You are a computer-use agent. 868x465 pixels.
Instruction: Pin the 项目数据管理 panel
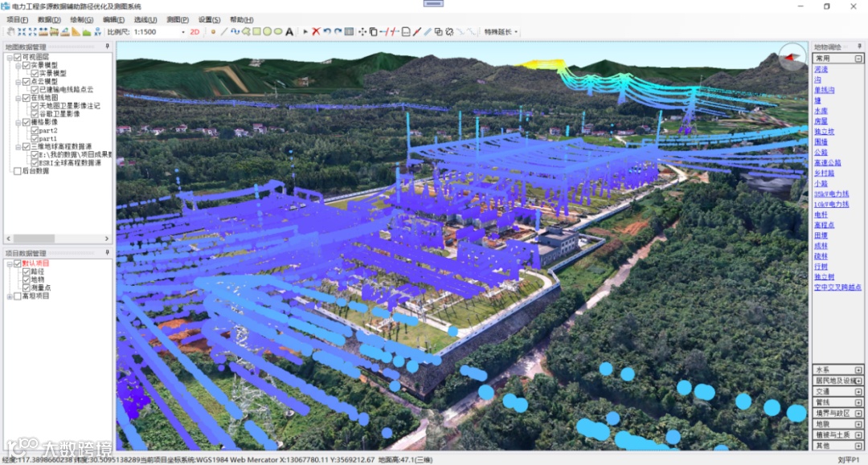[x=108, y=253]
